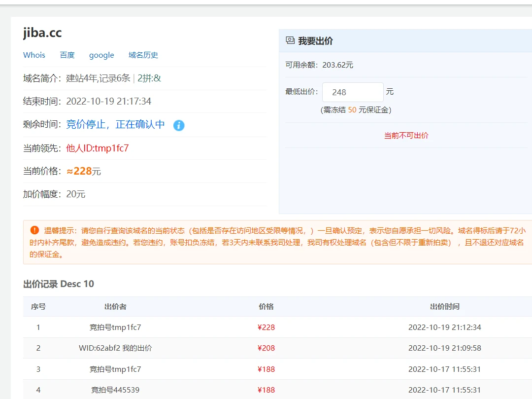Select my bid row WID:62abf2
This screenshot has width=532, height=399.
(115, 348)
